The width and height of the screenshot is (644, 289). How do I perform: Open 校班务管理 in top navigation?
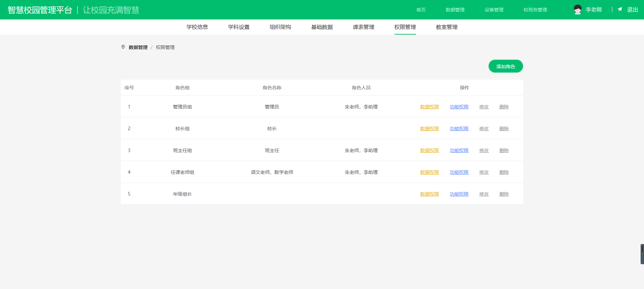[x=535, y=10]
